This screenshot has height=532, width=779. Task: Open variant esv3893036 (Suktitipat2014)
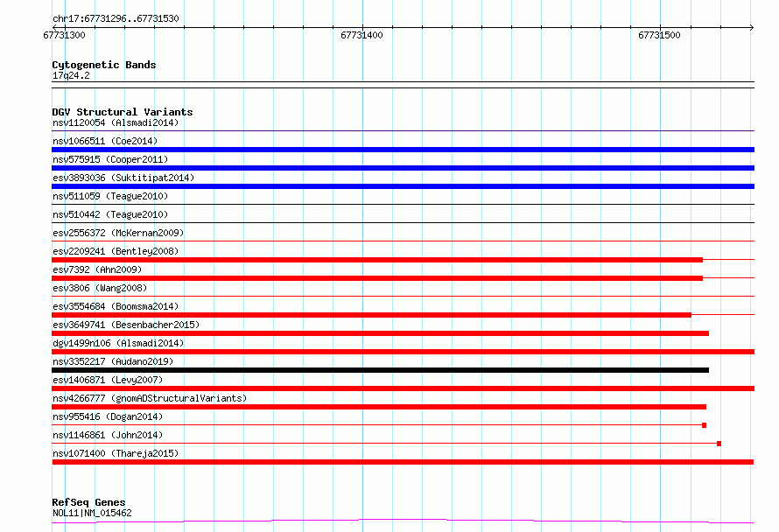123,178
